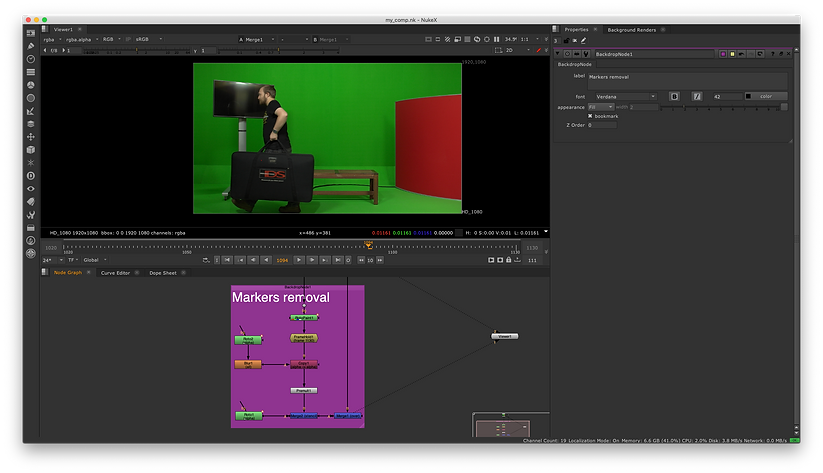Click play backward button on timeline
Viewport: 823px width, 473px height.
[267, 260]
